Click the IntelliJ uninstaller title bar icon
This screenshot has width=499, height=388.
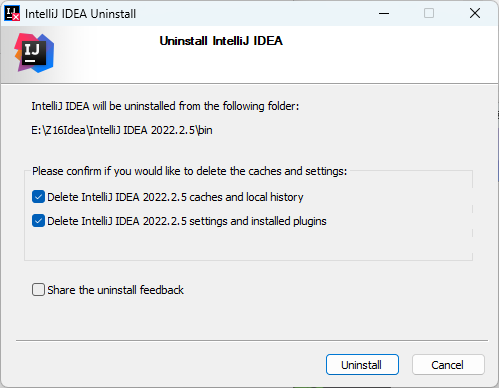click(x=12, y=13)
